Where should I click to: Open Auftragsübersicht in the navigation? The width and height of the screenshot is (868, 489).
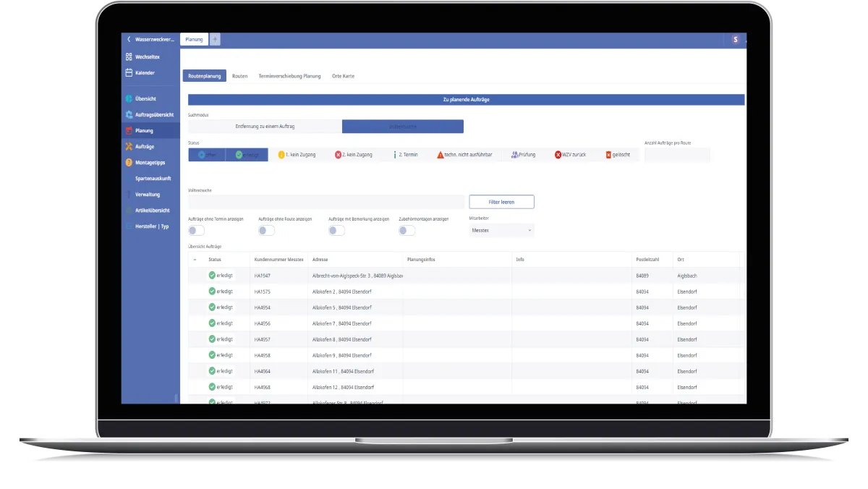click(131, 114)
